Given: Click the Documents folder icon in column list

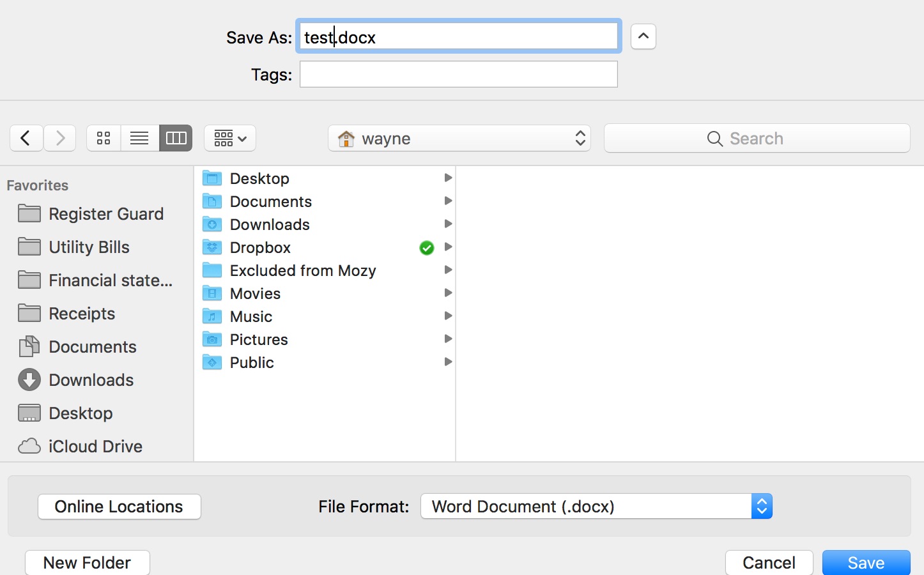Looking at the screenshot, I should tap(212, 201).
